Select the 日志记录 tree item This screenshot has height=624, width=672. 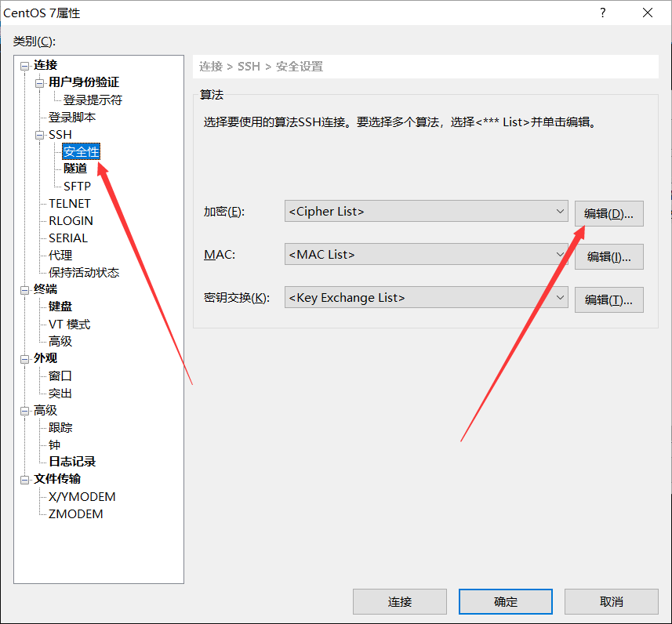click(71, 461)
